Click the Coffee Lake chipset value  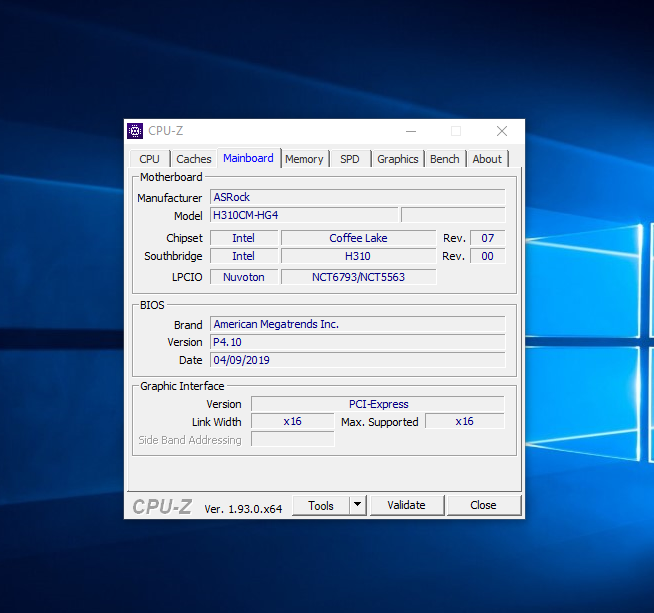[x=358, y=238]
